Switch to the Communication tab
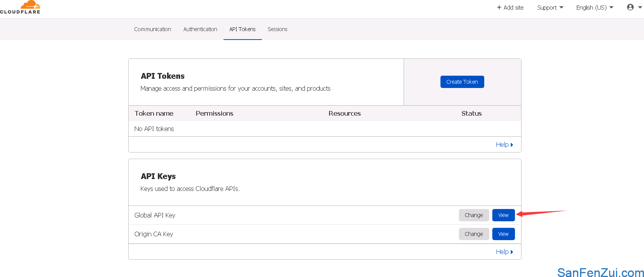Image resolution: width=644 pixels, height=277 pixels. [x=152, y=29]
